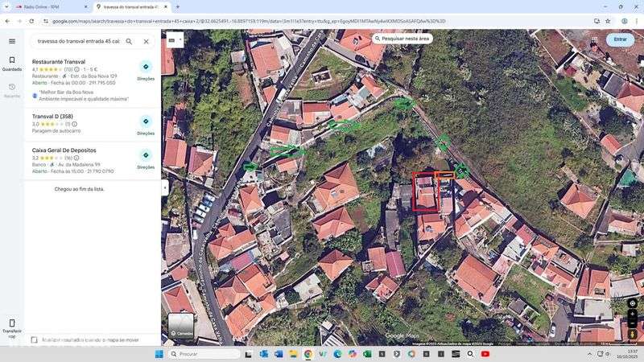
Task: Center map on my location
Action: (633, 303)
